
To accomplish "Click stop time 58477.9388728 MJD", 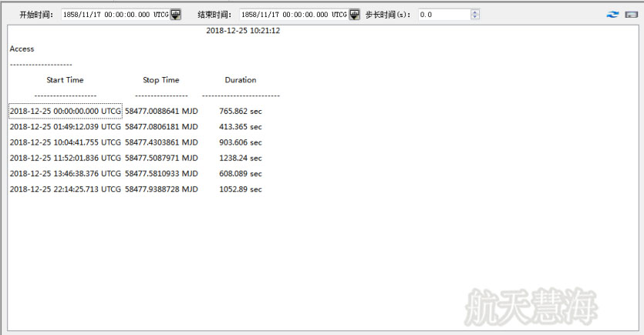I will pos(161,189).
